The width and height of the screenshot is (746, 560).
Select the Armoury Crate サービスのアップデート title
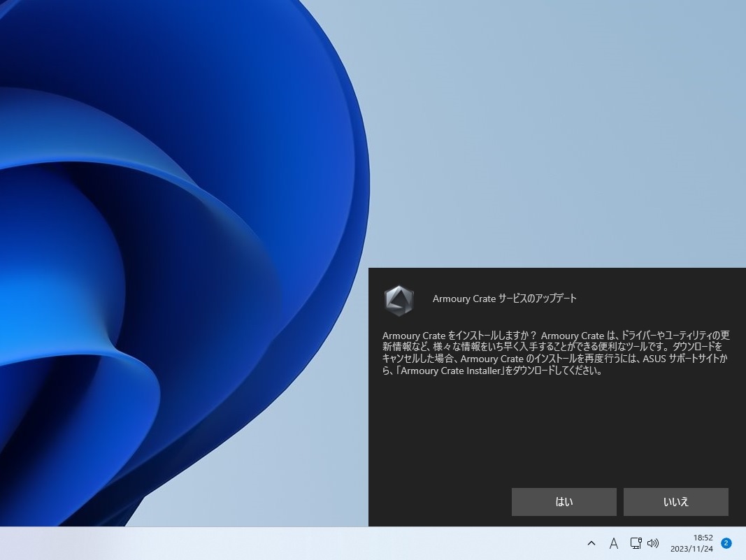pos(504,299)
